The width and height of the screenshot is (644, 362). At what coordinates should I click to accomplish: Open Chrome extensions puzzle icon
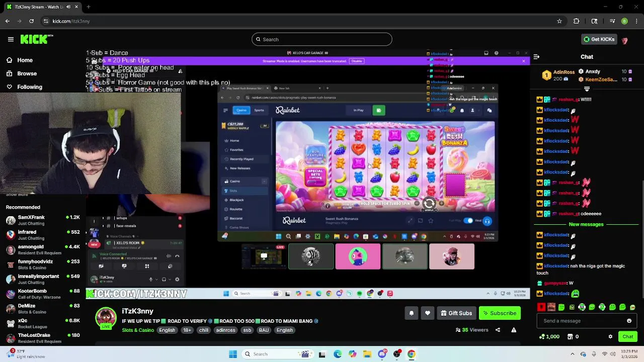pyautogui.click(x=577, y=21)
